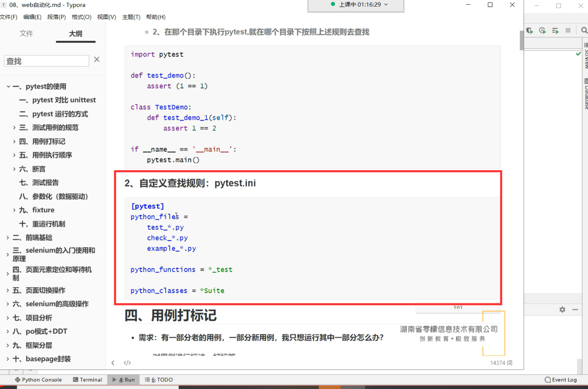Open the 格式(O) menu

[81, 17]
